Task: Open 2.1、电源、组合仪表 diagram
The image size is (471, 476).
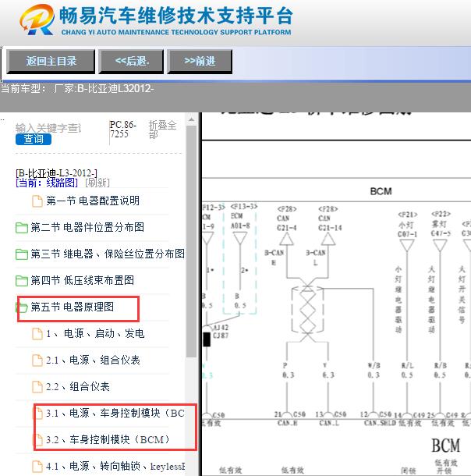Action: 93,360
